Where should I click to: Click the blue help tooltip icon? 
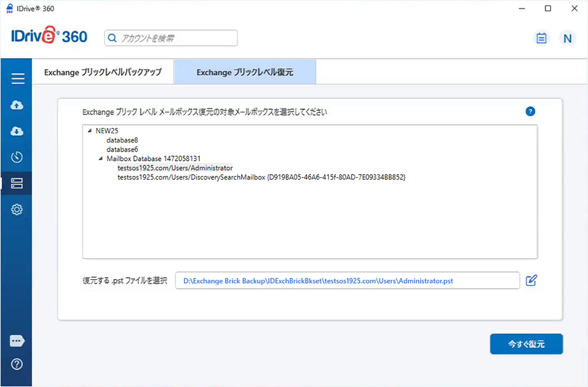(x=530, y=112)
